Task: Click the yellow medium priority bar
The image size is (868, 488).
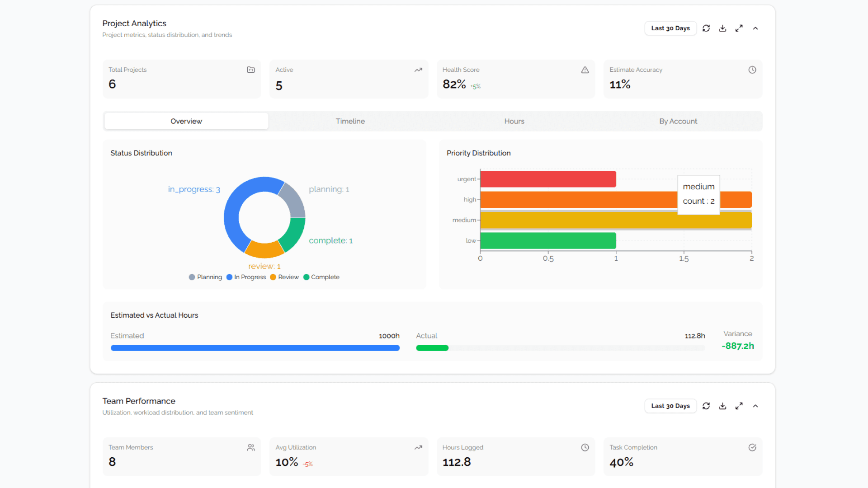Action: 616,220
